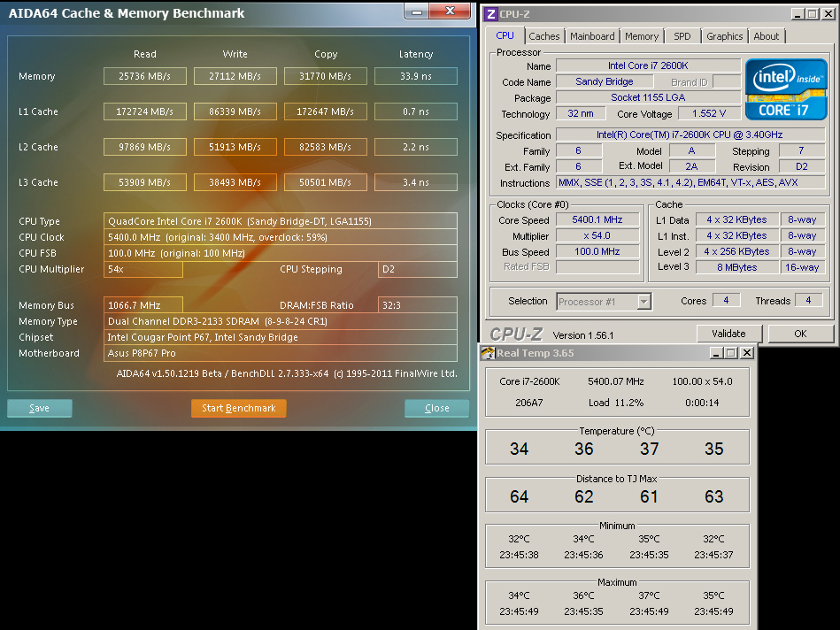The image size is (840, 630).
Task: Click the Multiplier x 54.0 field
Action: pos(597,235)
